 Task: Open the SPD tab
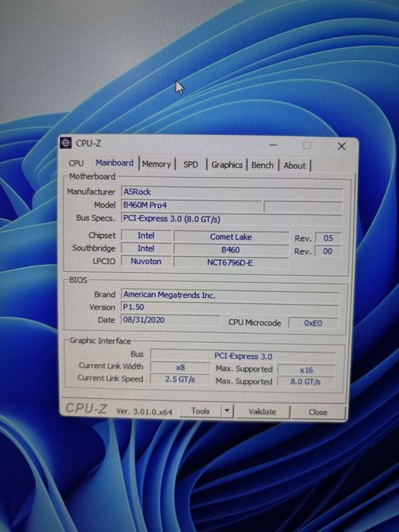tap(190, 165)
